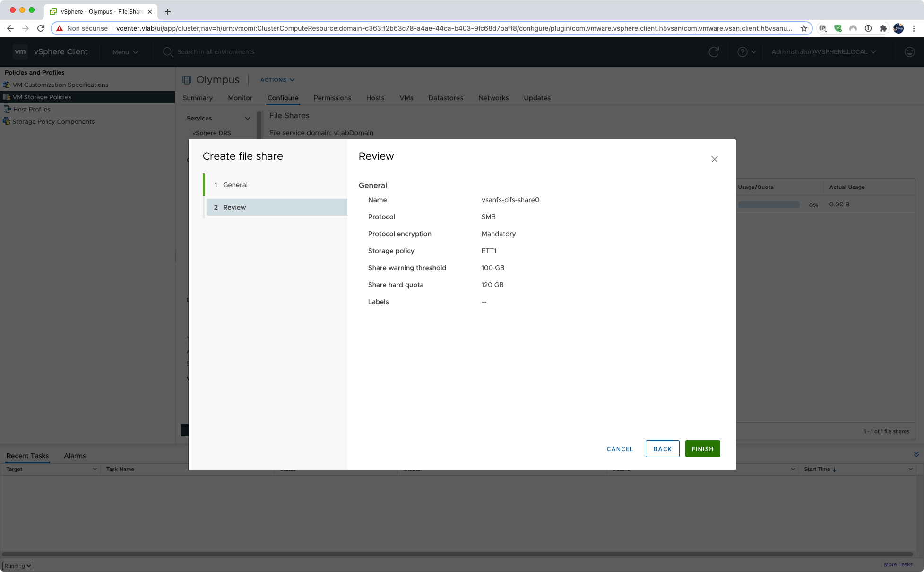The image size is (924, 572).
Task: Go forward in the browser
Action: coord(26,28)
